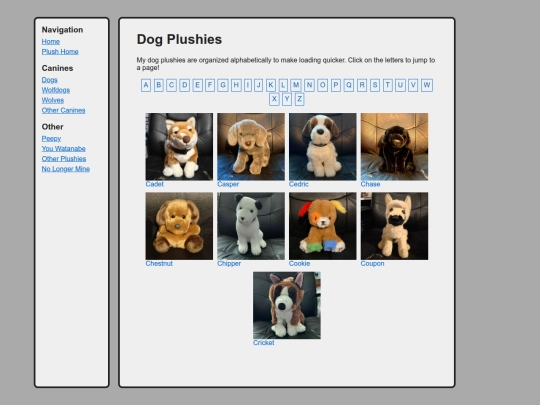The height and width of the screenshot is (405, 540).
Task: Click the Other sidebar heading
Action: coord(52,127)
